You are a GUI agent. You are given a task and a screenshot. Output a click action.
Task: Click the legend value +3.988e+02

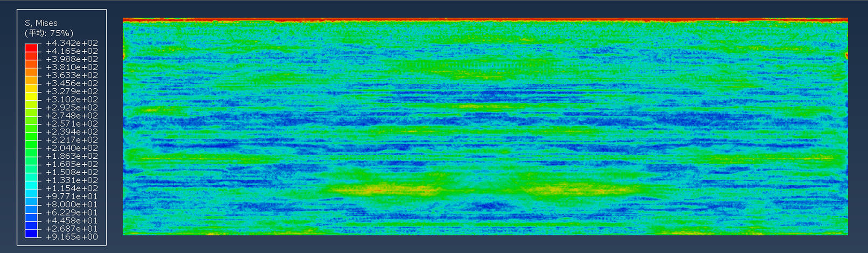[72, 59]
